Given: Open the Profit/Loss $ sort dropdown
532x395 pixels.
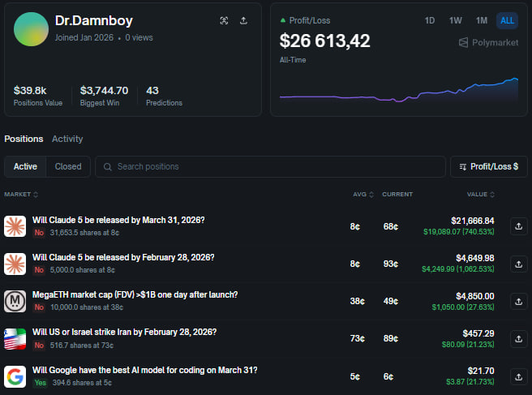Looking at the screenshot, I should pyautogui.click(x=488, y=166).
